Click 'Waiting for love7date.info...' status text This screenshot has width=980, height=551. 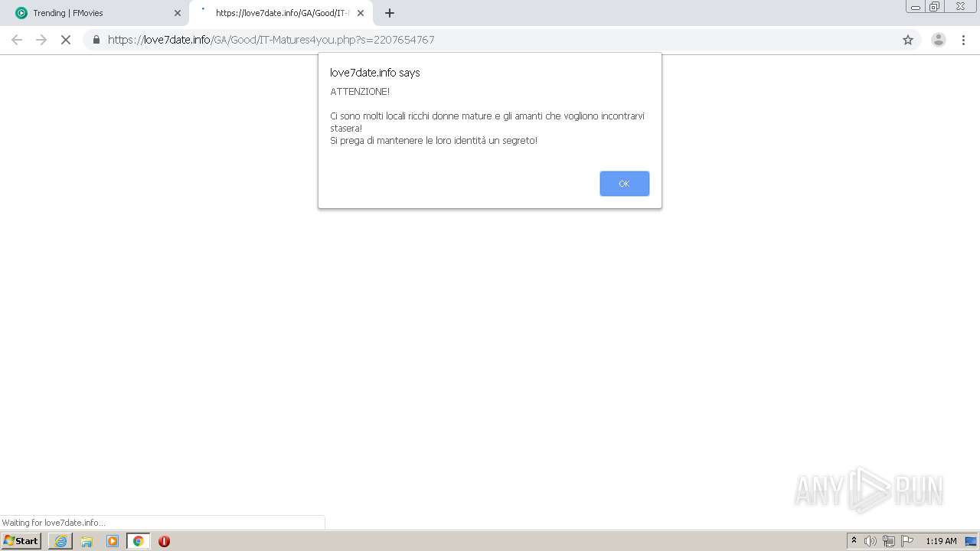pyautogui.click(x=54, y=523)
